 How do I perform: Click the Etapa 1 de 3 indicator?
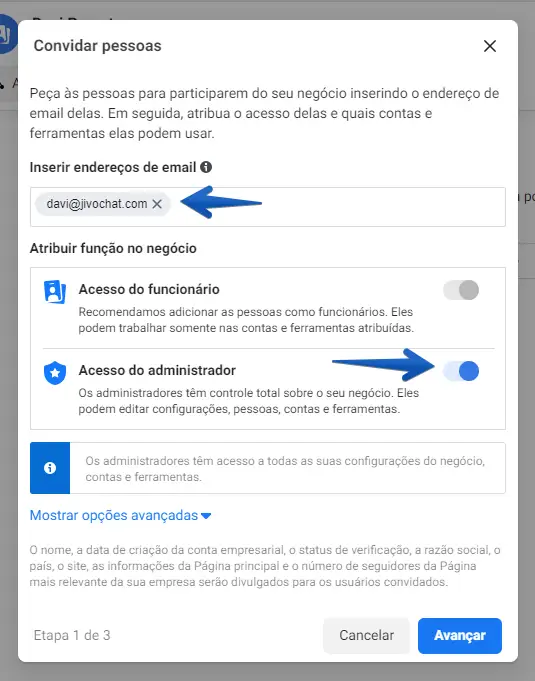tap(72, 635)
